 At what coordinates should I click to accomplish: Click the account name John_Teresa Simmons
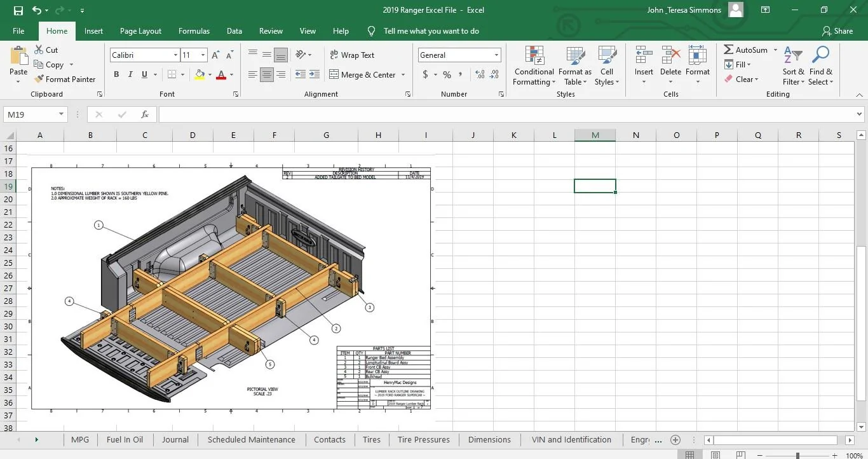(x=684, y=10)
